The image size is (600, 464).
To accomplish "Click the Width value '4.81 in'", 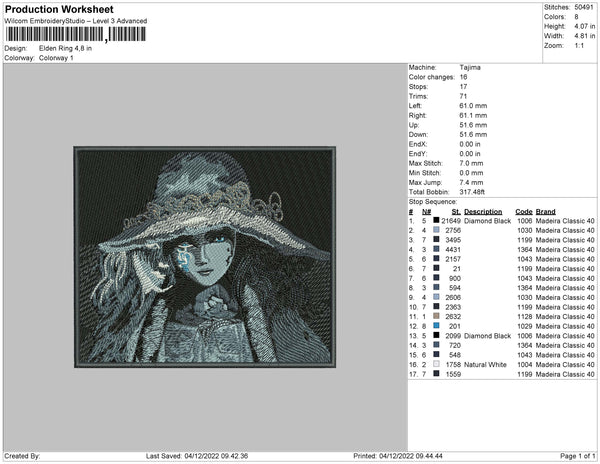I will click(x=585, y=36).
